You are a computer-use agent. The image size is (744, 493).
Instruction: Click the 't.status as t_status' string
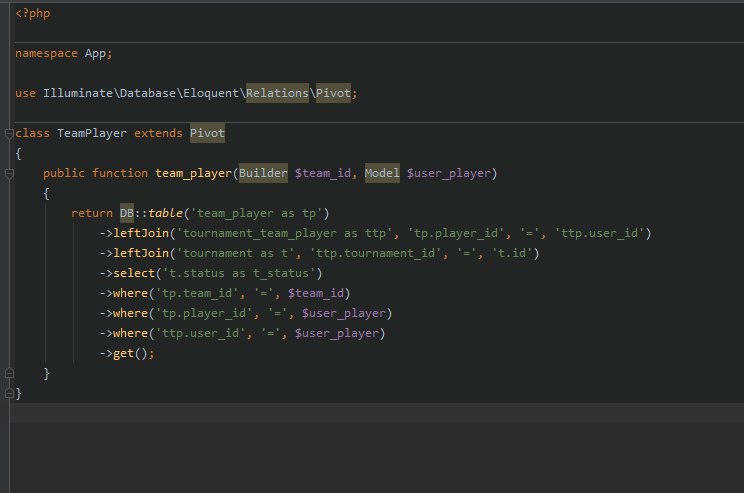click(239, 273)
